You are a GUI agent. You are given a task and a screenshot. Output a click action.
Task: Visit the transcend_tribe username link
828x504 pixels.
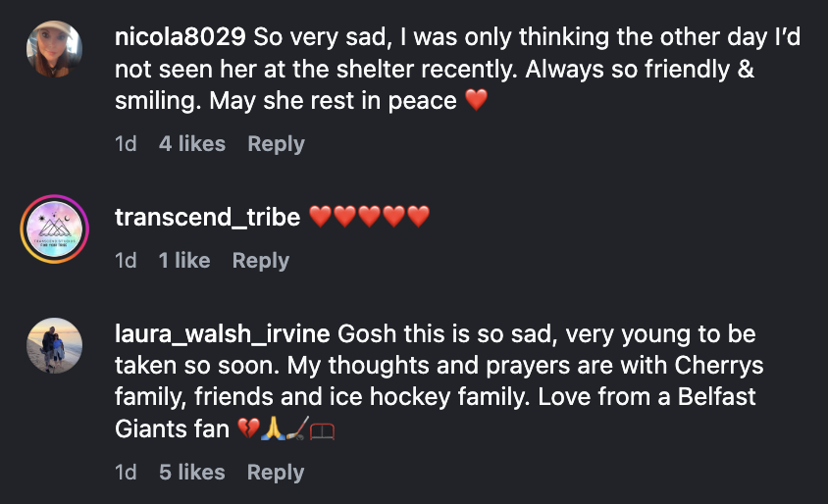208,217
